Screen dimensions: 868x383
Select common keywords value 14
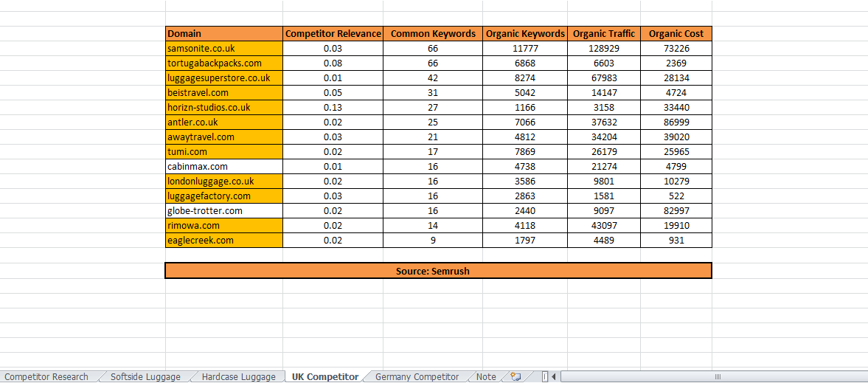[433, 226]
